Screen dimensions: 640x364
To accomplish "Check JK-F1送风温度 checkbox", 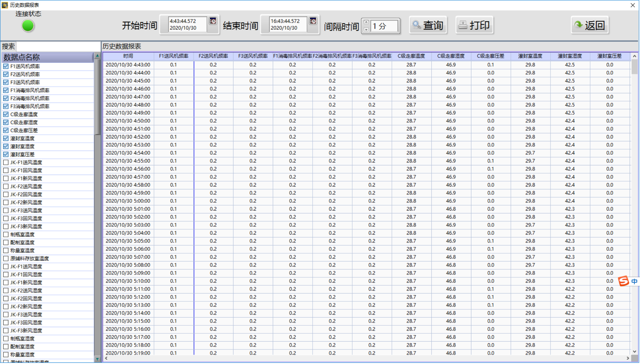I will click(6, 163).
